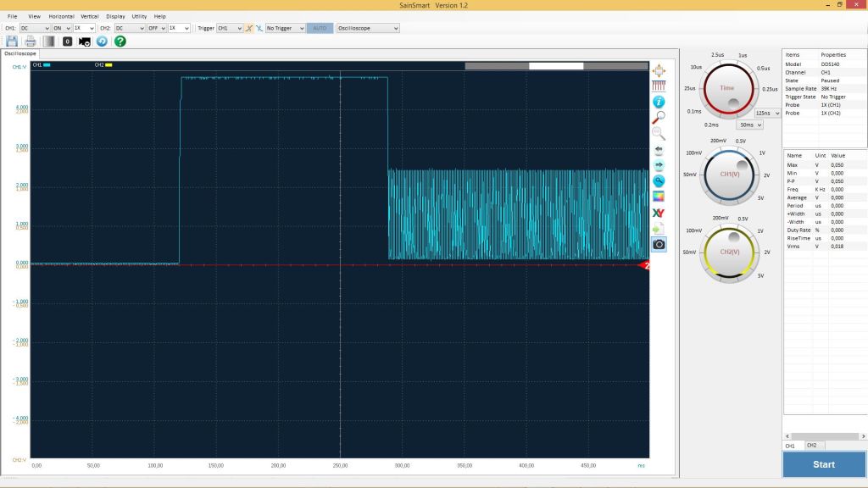Open the Horizontal menu
868x488 pixels.
61,17
